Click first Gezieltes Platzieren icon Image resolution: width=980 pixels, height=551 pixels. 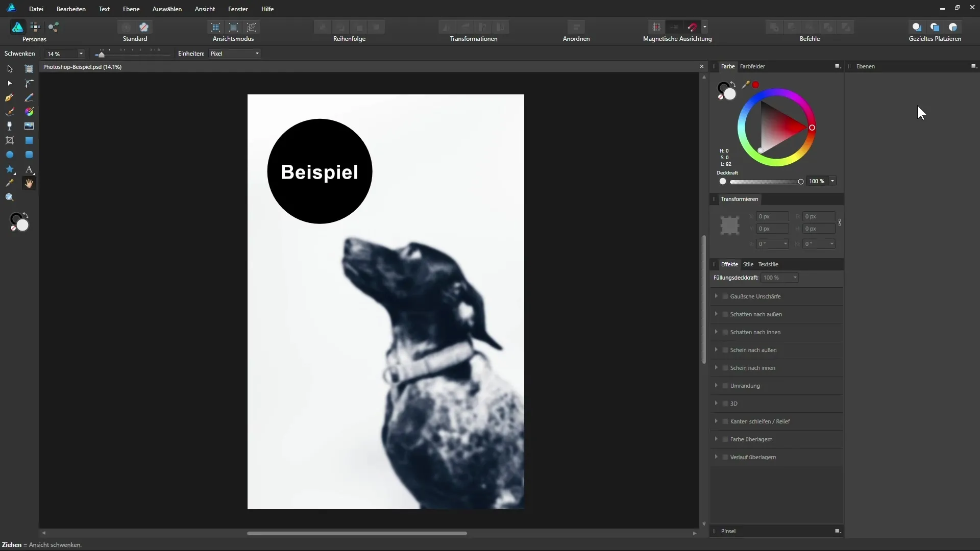(917, 27)
